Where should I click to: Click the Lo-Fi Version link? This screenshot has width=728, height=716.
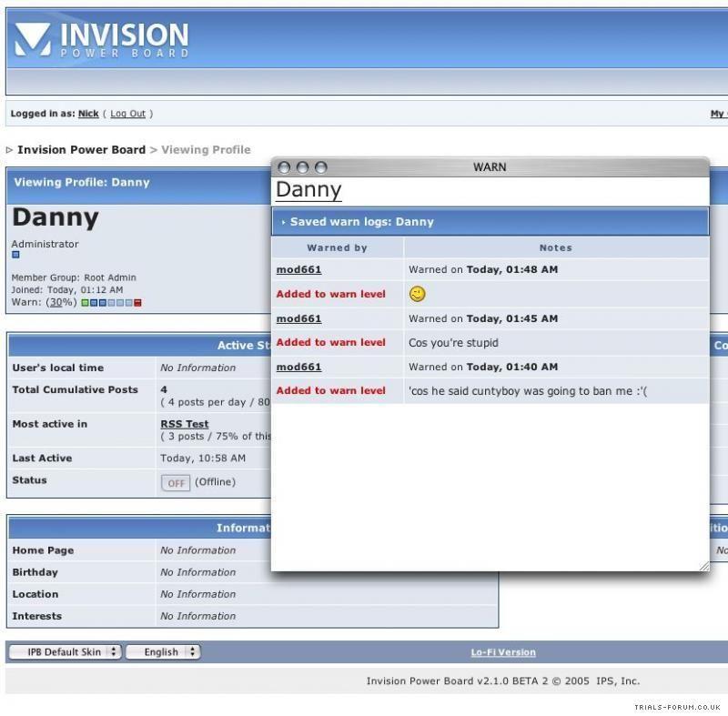[x=503, y=652]
